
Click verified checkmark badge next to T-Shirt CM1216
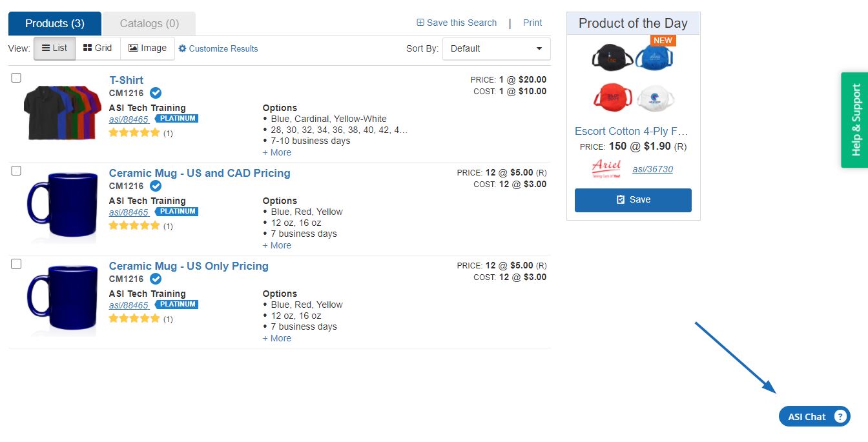pyautogui.click(x=156, y=93)
